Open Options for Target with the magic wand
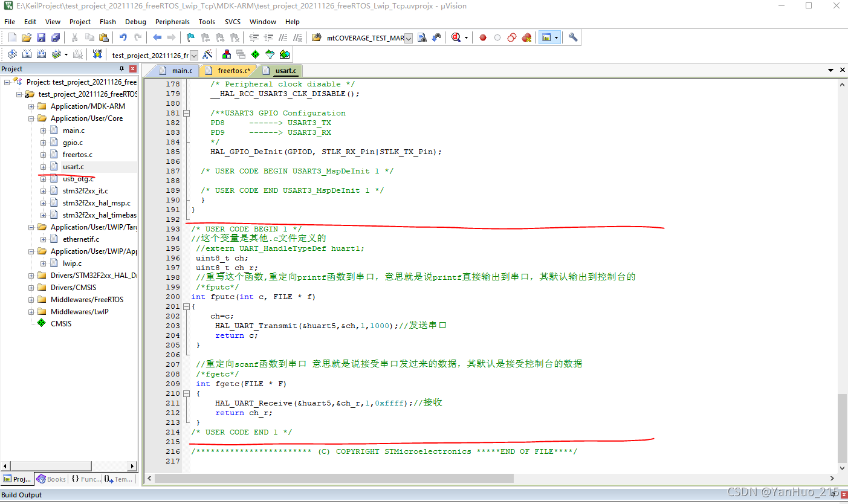 click(207, 54)
